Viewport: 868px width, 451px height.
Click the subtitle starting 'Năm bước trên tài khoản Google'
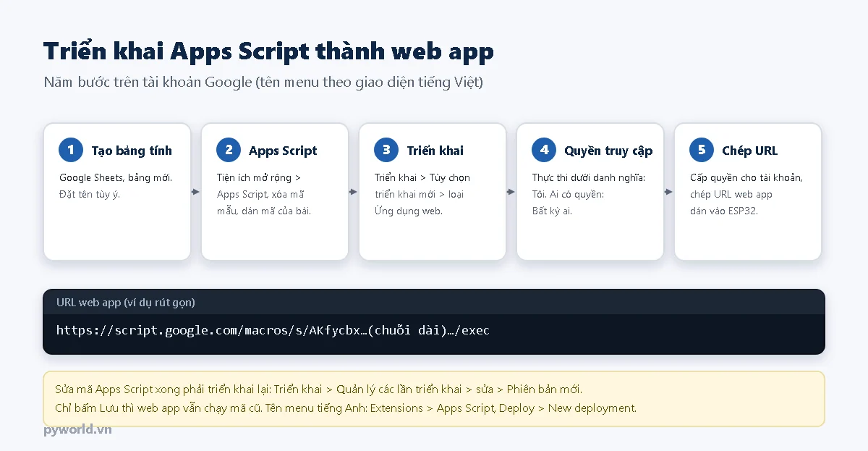[263, 82]
